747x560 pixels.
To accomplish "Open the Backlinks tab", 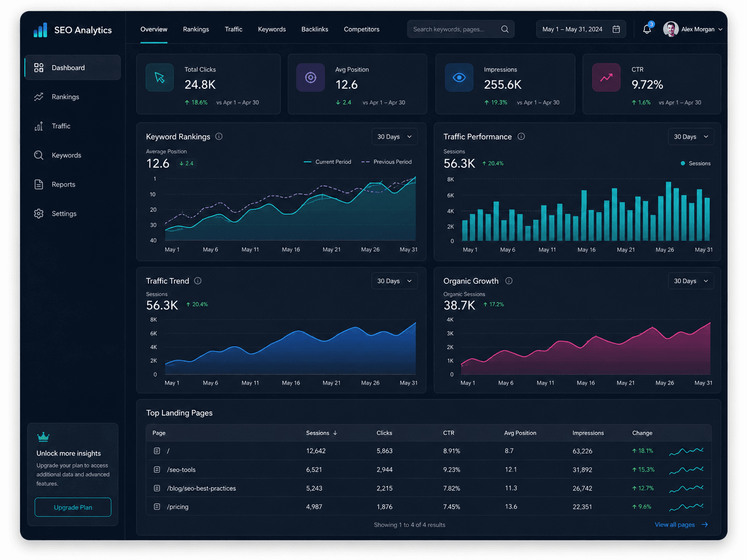I will pyautogui.click(x=315, y=29).
